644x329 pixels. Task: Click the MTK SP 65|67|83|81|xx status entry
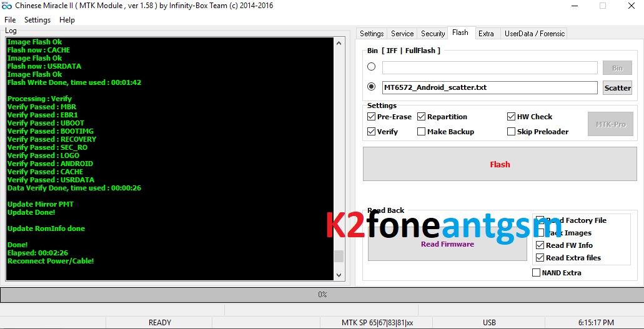(377, 322)
